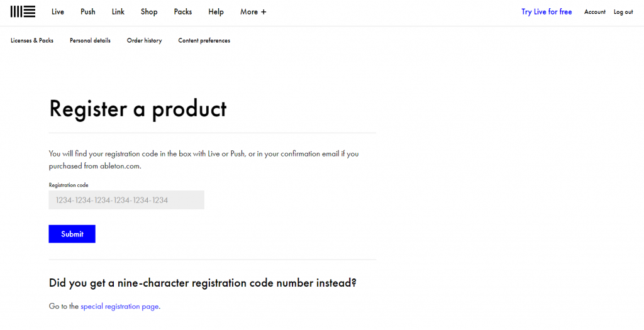The height and width of the screenshot is (330, 644).
Task: Click the Registration code field label
Action: point(69,185)
